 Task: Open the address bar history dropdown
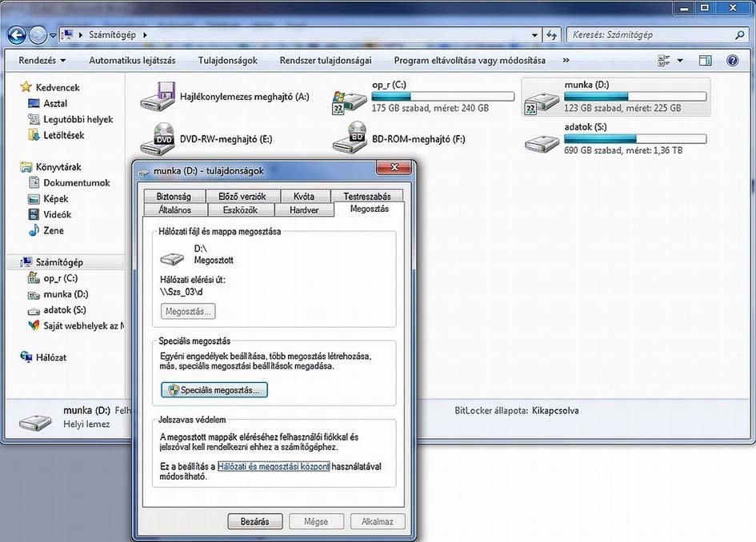(534, 35)
